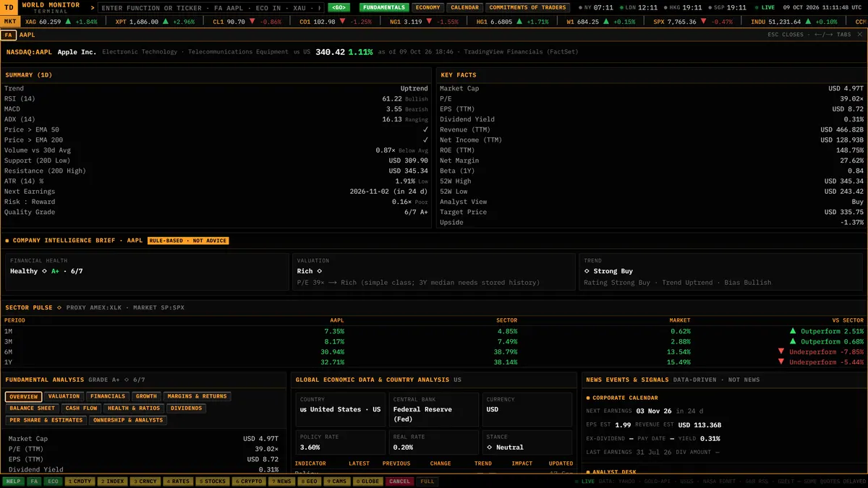Click the ECO key in bottom bar
Image resolution: width=868 pixels, height=488 pixels.
[53, 481]
